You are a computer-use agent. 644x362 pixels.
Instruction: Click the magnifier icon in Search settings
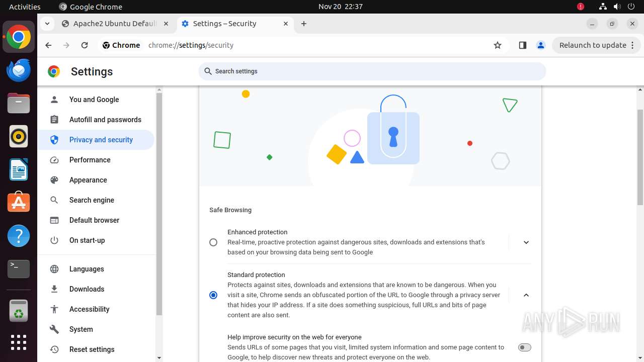click(x=208, y=71)
